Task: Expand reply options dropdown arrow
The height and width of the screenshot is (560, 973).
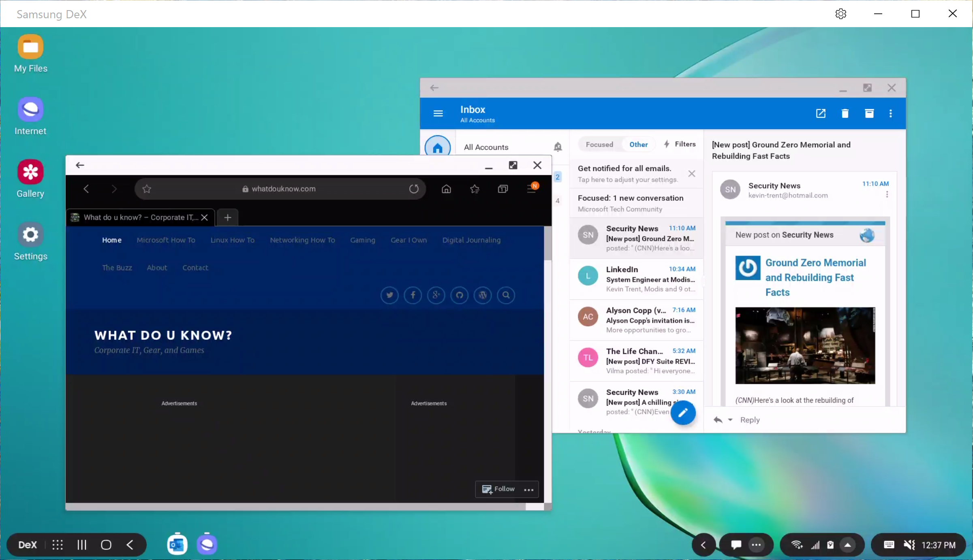Action: pos(730,420)
